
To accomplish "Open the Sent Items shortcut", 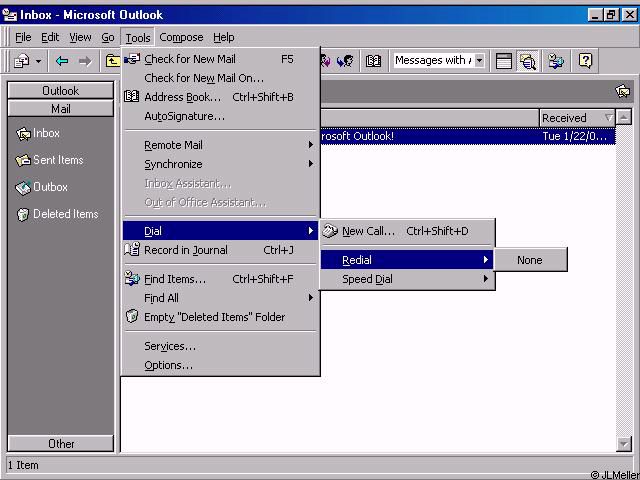I will 50,160.
